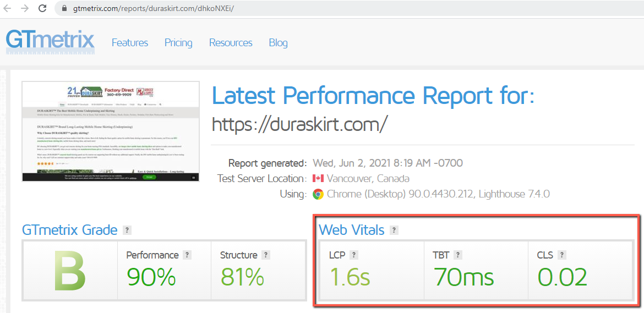644x313 pixels.
Task: Click the 81% Structure score
Action: point(242,277)
